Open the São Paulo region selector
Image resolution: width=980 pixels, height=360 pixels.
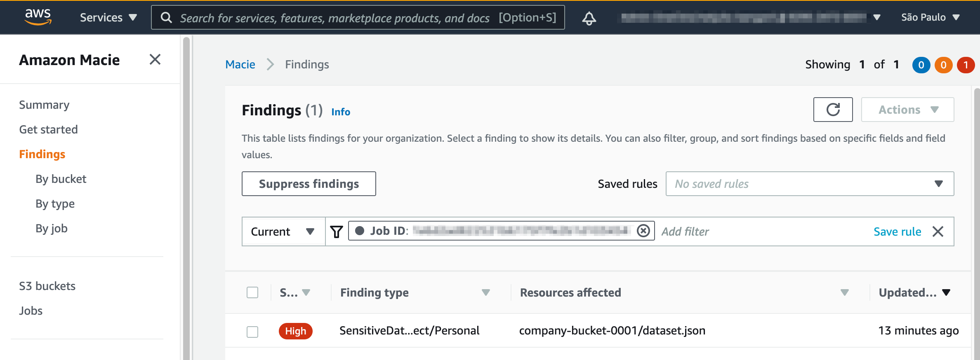pyautogui.click(x=930, y=17)
